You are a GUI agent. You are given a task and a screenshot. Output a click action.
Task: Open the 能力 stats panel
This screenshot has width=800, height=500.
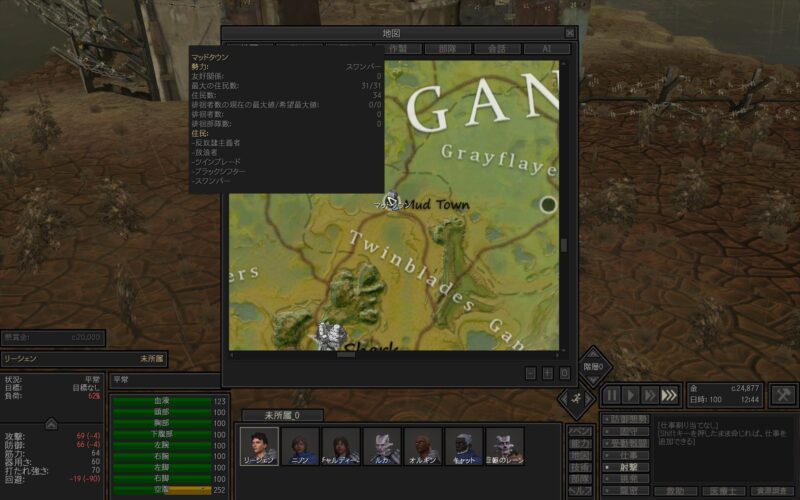coord(580,443)
